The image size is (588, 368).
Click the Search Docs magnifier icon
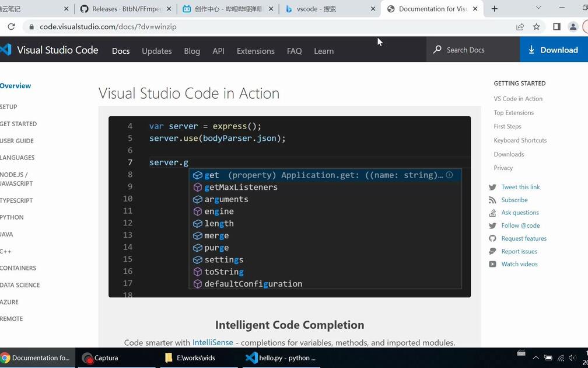pos(437,50)
